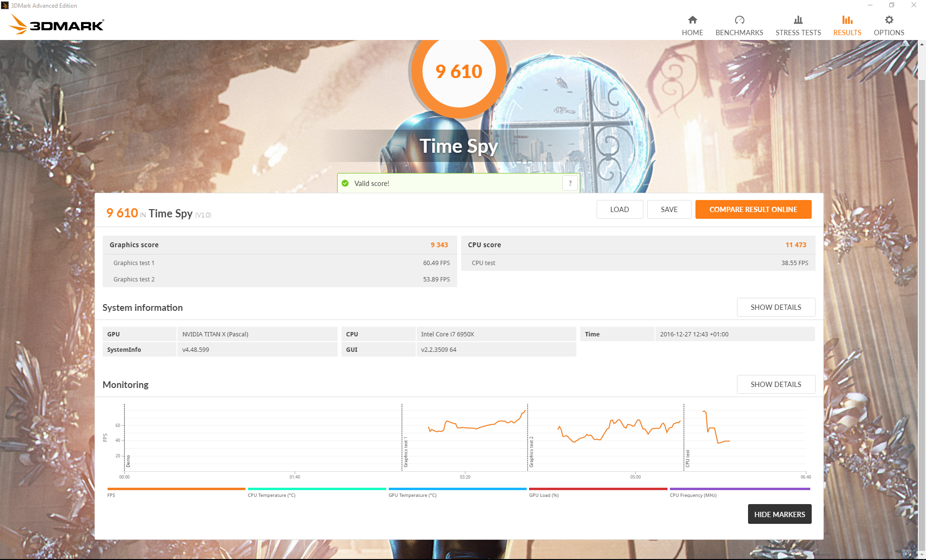926x560 pixels.
Task: Click the Graphics score header
Action: pyautogui.click(x=134, y=245)
